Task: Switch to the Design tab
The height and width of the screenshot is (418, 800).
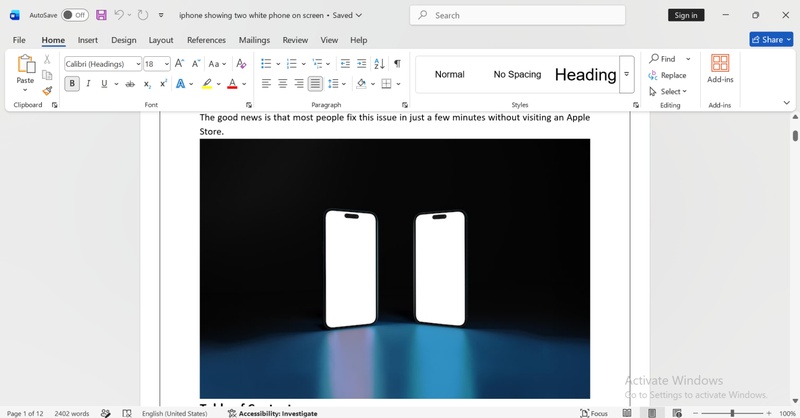Action: click(123, 40)
